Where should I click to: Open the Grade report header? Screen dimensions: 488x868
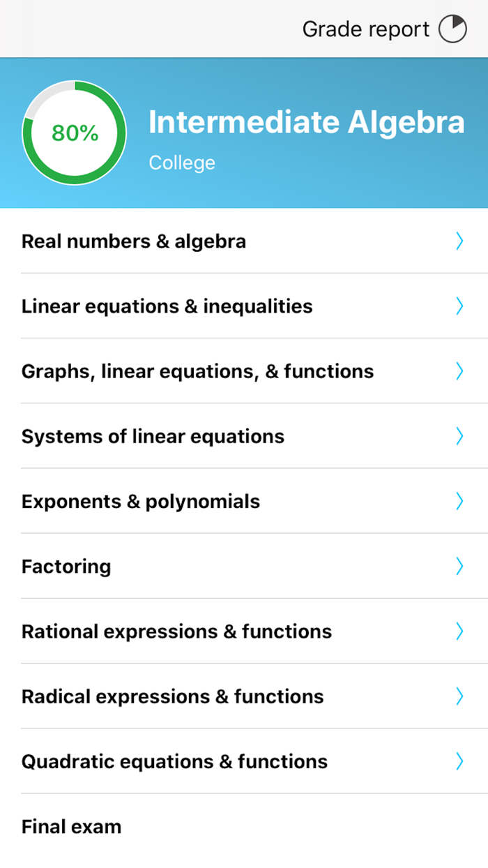coord(365,29)
